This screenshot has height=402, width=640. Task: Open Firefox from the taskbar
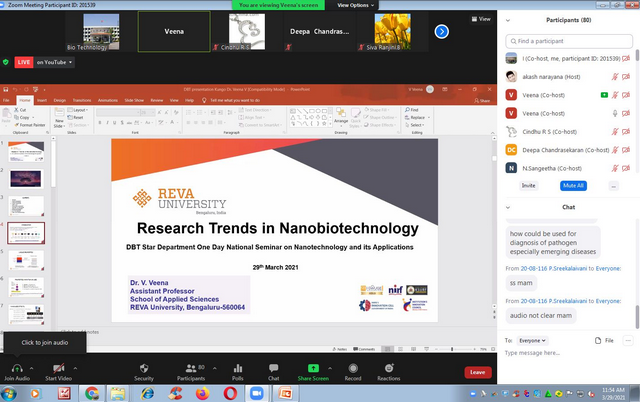point(202,393)
